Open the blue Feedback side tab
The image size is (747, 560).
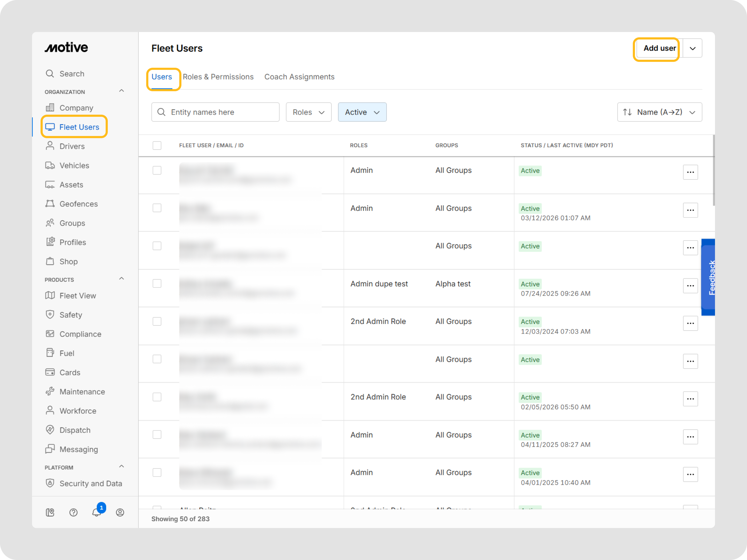pos(709,277)
